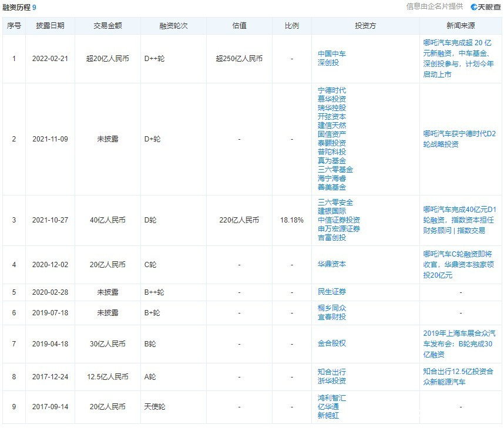This screenshot has height=428, width=504.
Task: Open investor link 泰颢投资
Action: point(332,143)
